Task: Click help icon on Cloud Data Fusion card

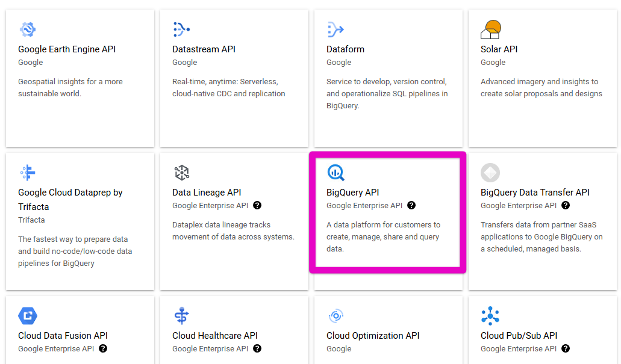Action: tap(103, 348)
